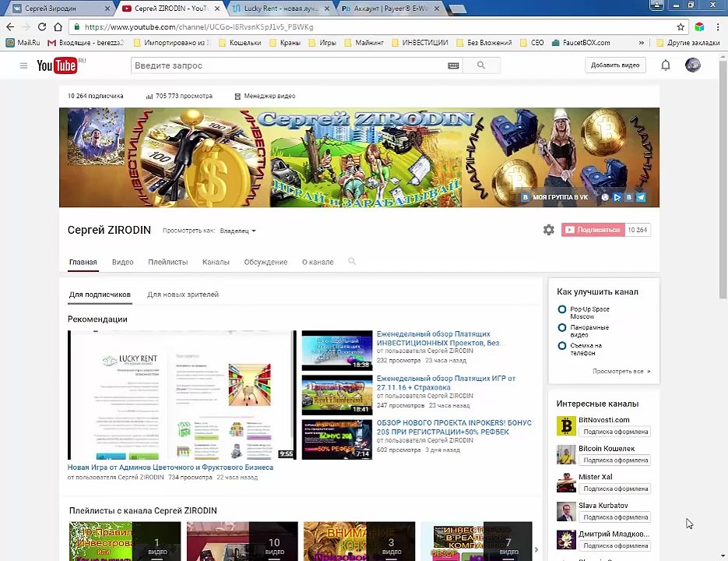
Task: Go to the browser home page
Action: [x=58, y=27]
